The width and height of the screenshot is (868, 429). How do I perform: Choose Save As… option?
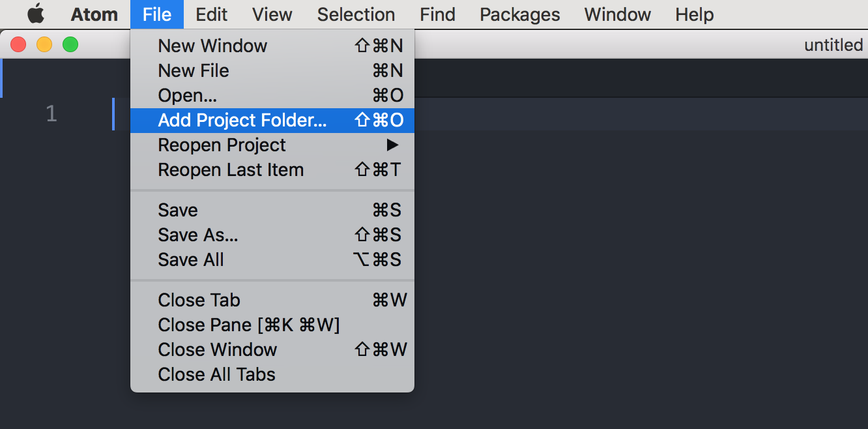point(272,235)
